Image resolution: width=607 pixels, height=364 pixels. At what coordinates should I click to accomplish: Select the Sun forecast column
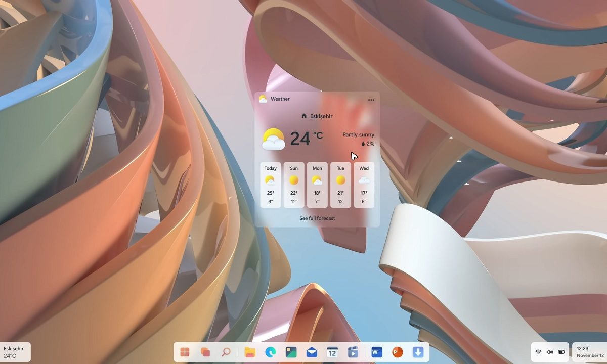tap(293, 185)
